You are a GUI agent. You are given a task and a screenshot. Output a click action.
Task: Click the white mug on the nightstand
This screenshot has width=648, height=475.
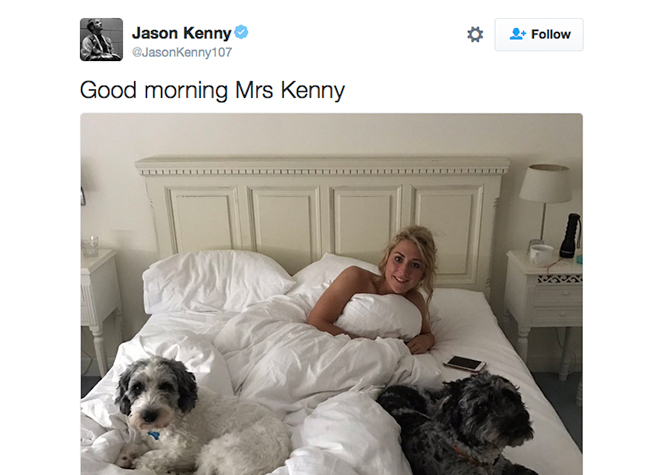541,254
